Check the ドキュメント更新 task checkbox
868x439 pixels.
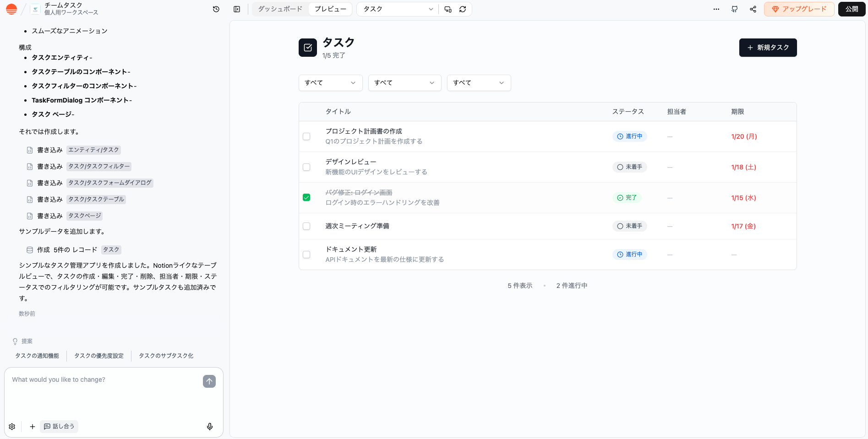306,255
